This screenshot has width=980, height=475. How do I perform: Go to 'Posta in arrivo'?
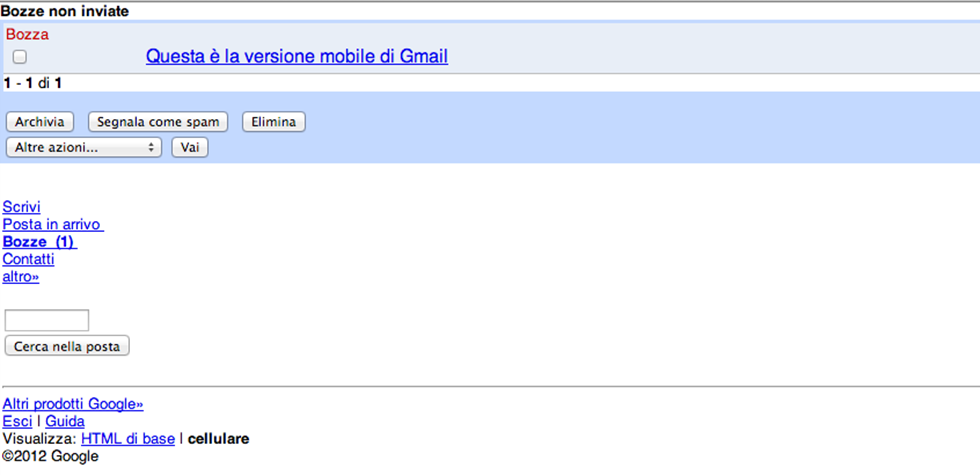click(x=52, y=224)
